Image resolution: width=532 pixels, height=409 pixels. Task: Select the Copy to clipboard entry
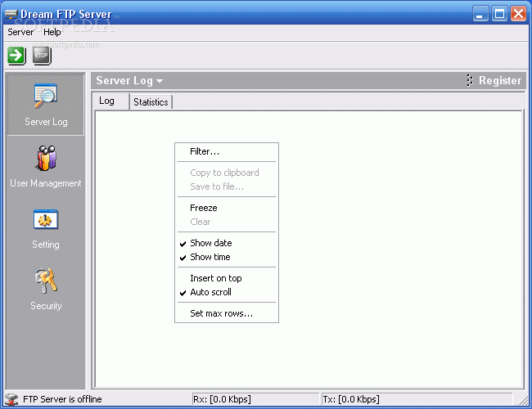click(227, 173)
